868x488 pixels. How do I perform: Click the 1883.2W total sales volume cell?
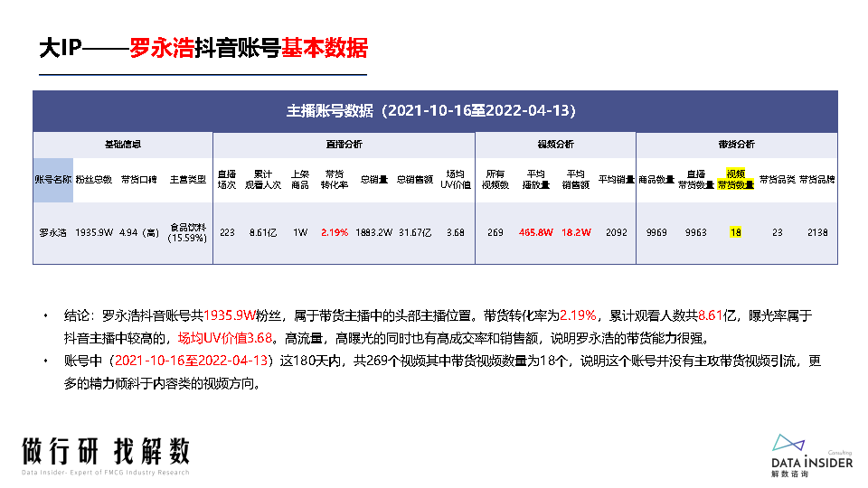(374, 233)
